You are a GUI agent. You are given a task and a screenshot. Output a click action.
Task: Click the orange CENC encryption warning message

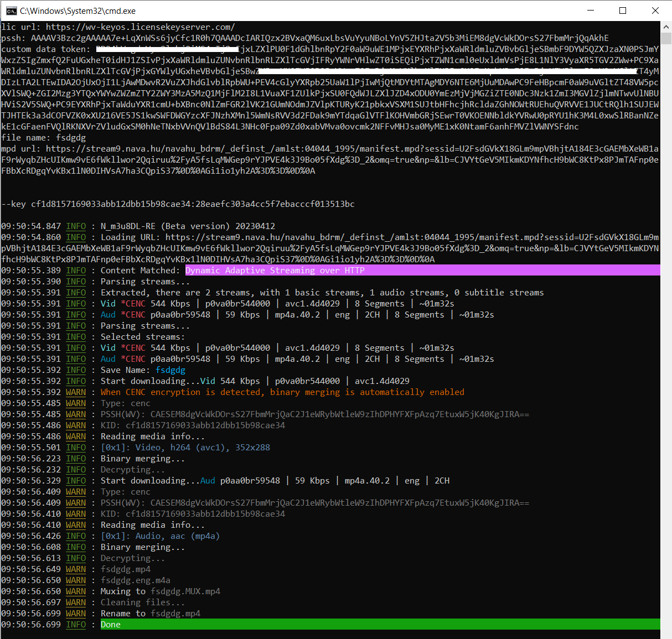[282, 392]
